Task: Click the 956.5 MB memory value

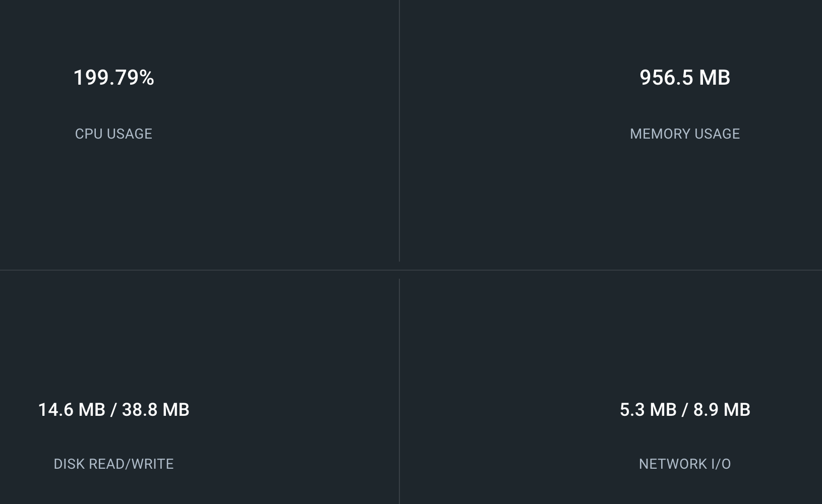Action: coord(684,78)
